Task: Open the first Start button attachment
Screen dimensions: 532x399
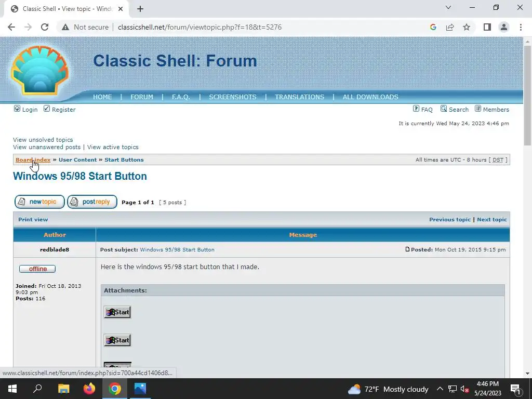Action: 117,312
